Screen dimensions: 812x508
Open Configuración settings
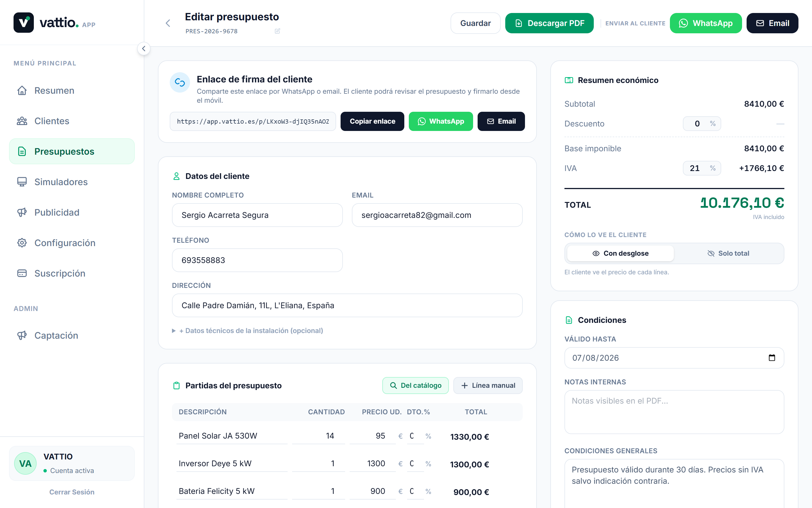coord(72,243)
